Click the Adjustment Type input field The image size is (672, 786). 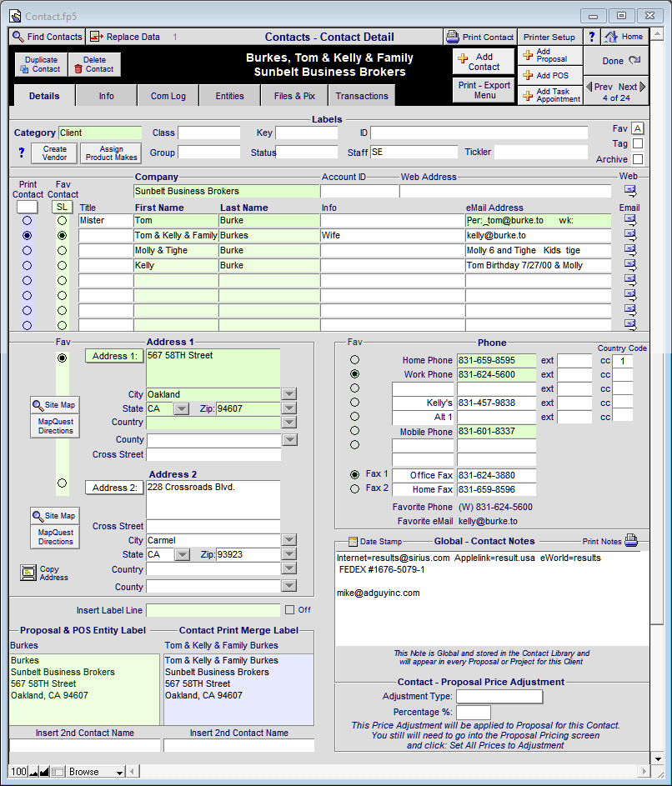pyautogui.click(x=499, y=696)
